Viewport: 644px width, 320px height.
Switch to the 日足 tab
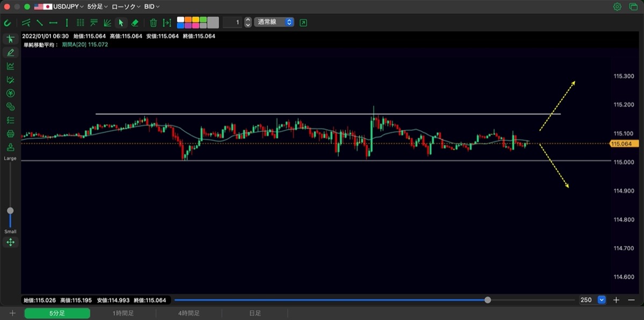point(255,313)
